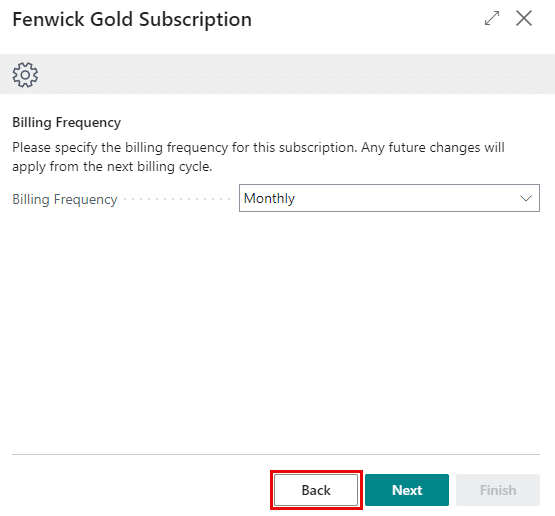
Task: Click the gear settings icon in the banner
Action: point(25,75)
